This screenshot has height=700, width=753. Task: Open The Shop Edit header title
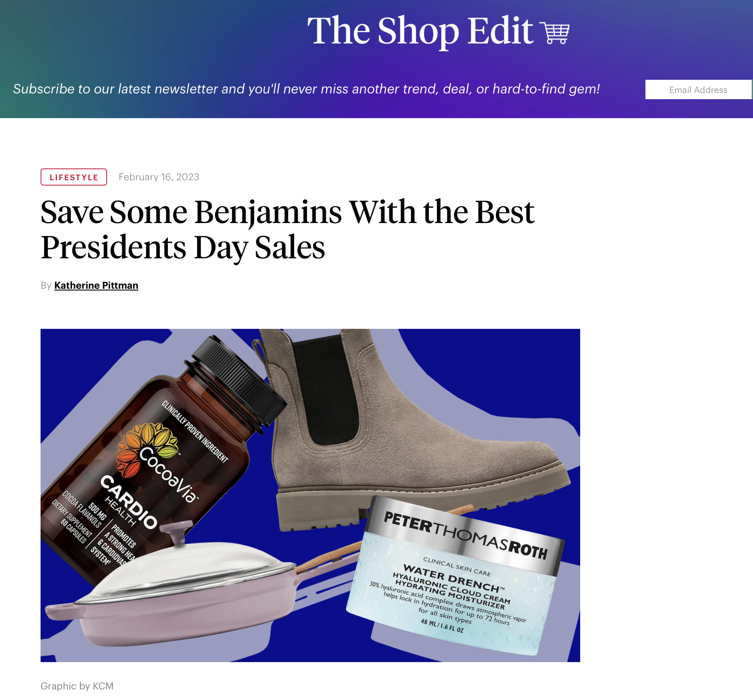420,31
